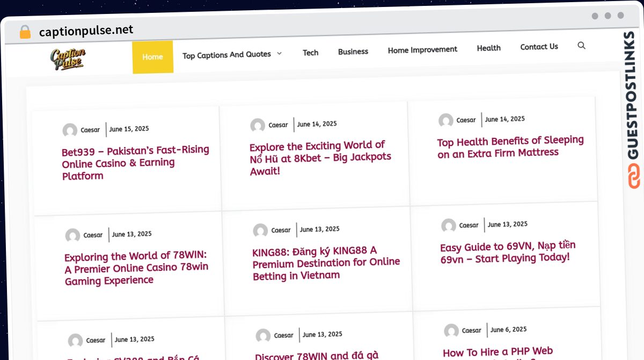Open Easy Guide to 69VN article
Screen dimensions: 644x360
pos(508,252)
